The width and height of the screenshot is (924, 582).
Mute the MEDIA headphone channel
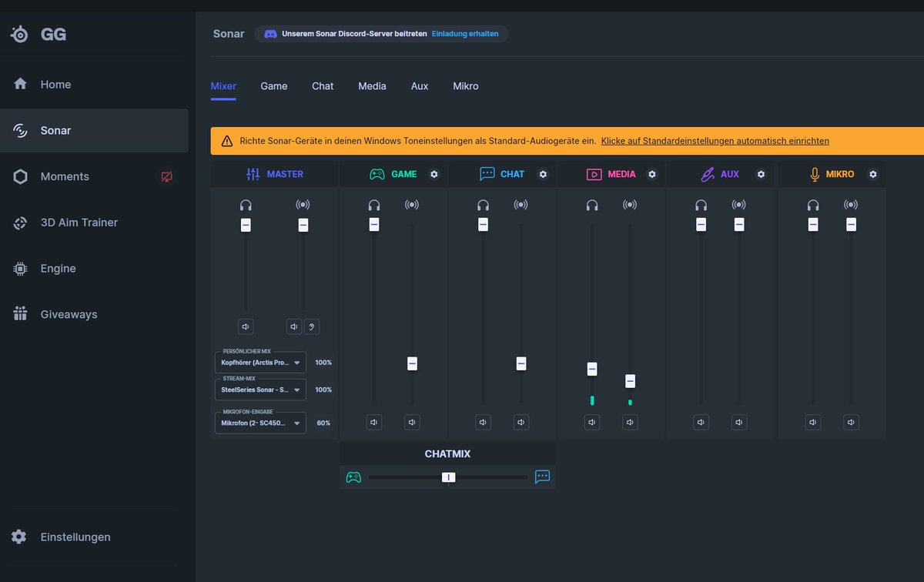[x=592, y=422]
